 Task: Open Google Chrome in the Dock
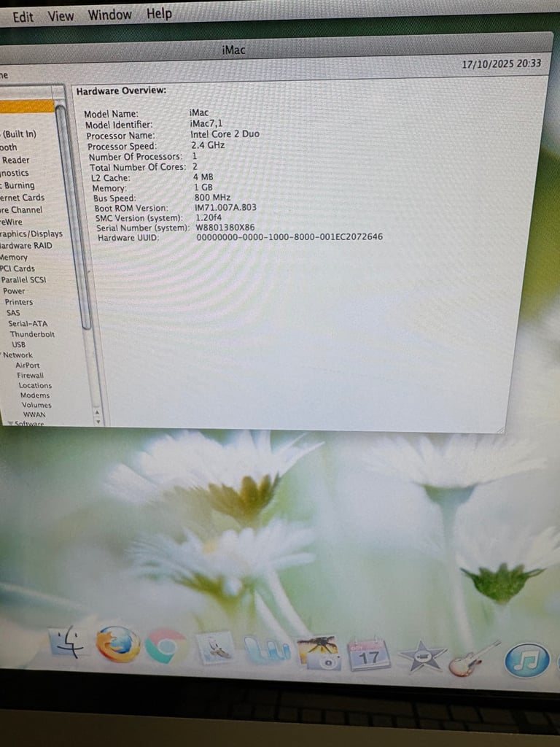[166, 646]
